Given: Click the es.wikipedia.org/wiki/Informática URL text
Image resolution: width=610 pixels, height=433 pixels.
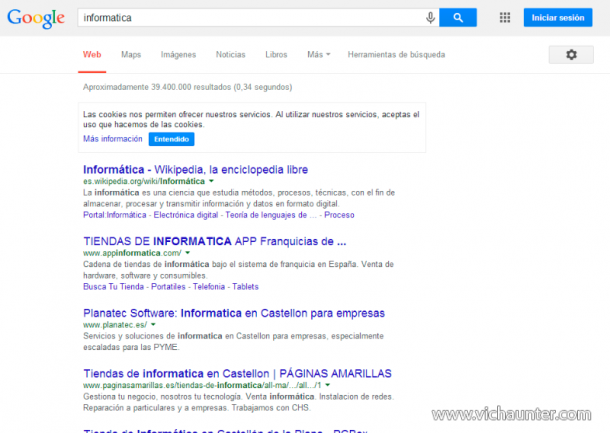Looking at the screenshot, I should [144, 181].
